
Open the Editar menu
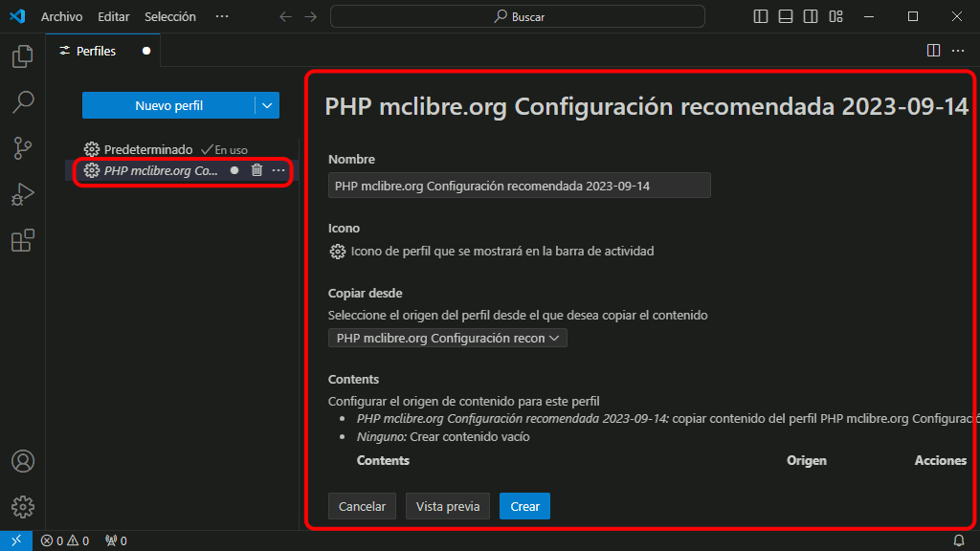coord(113,17)
